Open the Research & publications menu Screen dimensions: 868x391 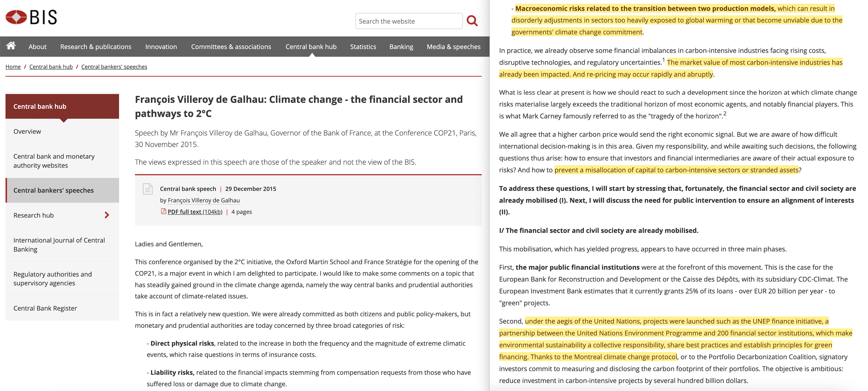tap(96, 46)
